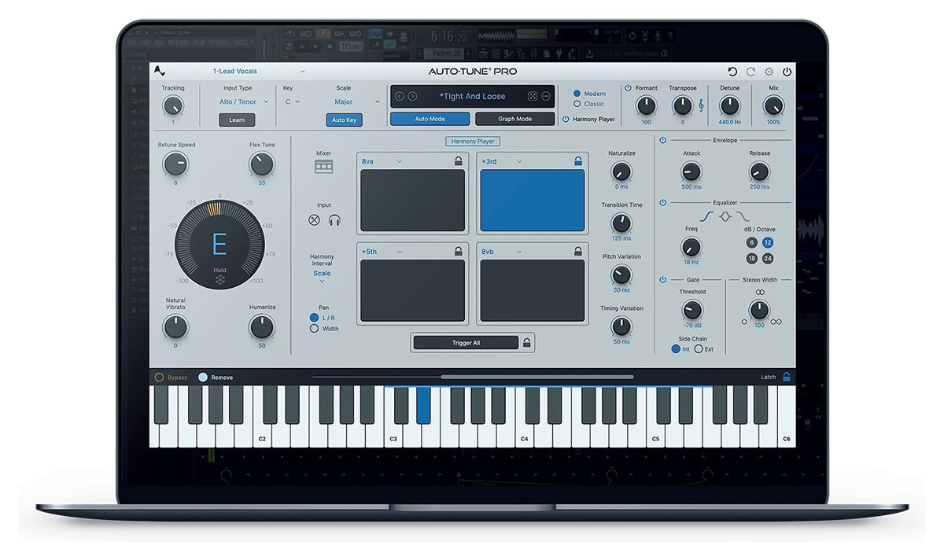Screen dimensions: 944x560
Task: Toggle the Equalizer power switch
Action: point(662,202)
